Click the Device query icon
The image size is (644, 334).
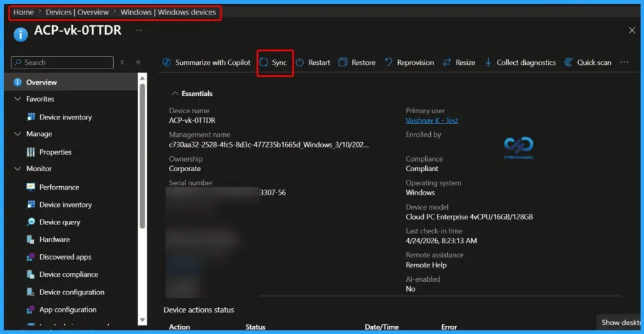point(31,222)
